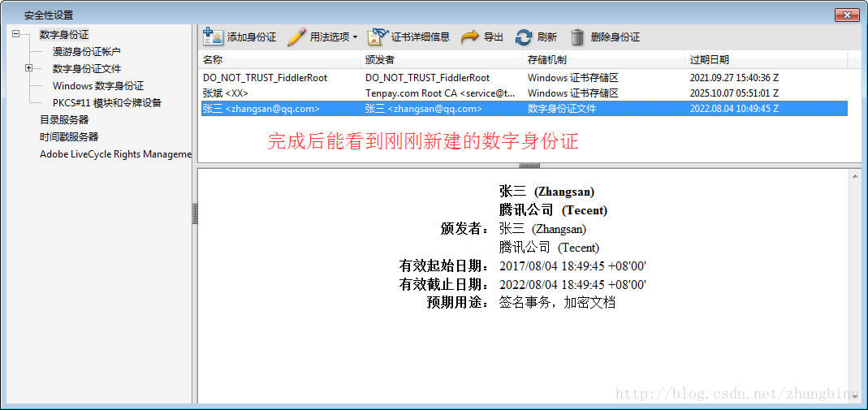Click the 刷新 refresh icon

523,37
